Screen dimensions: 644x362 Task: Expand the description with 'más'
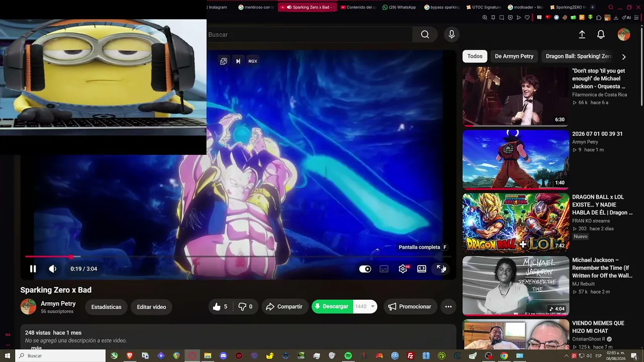point(36,348)
